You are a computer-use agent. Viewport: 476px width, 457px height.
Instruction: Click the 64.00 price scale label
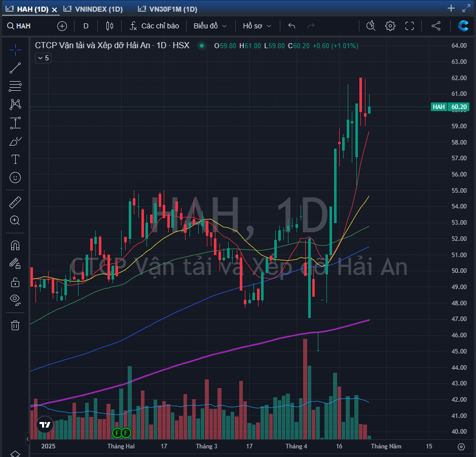pyautogui.click(x=459, y=46)
